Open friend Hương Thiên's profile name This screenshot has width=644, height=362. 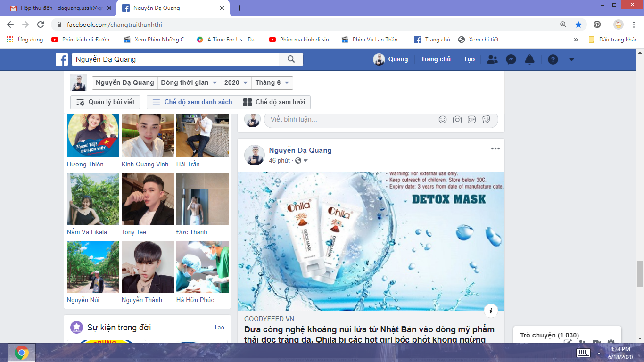(x=85, y=165)
